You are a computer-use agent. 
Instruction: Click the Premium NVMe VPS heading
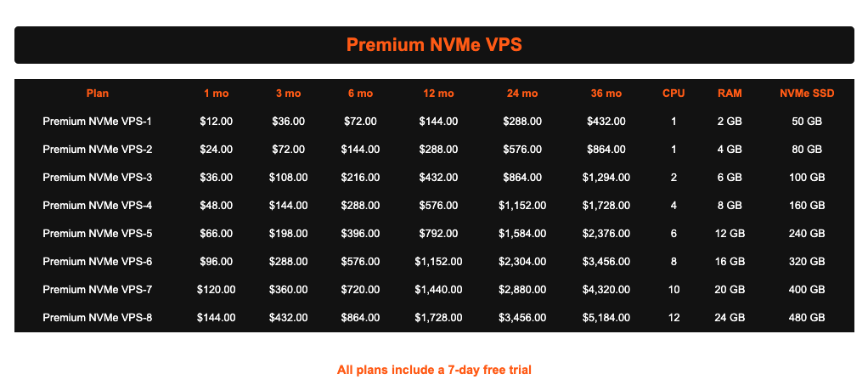coord(434,45)
